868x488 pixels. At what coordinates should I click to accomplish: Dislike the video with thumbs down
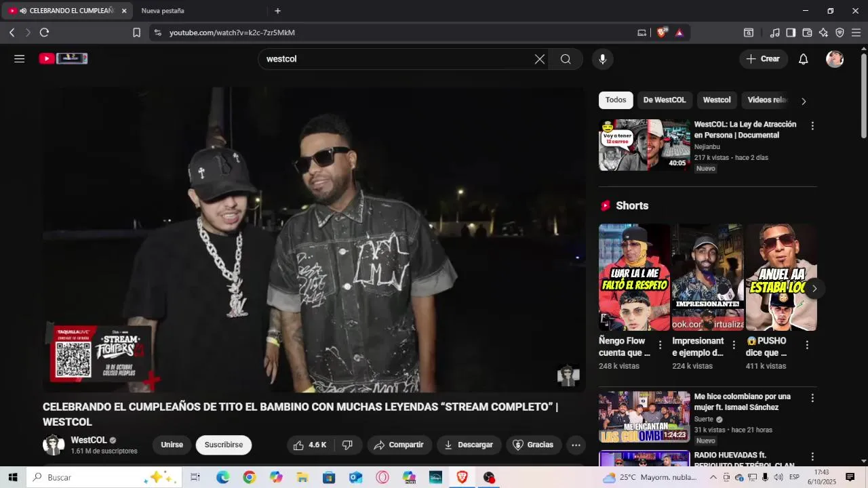[x=347, y=445]
